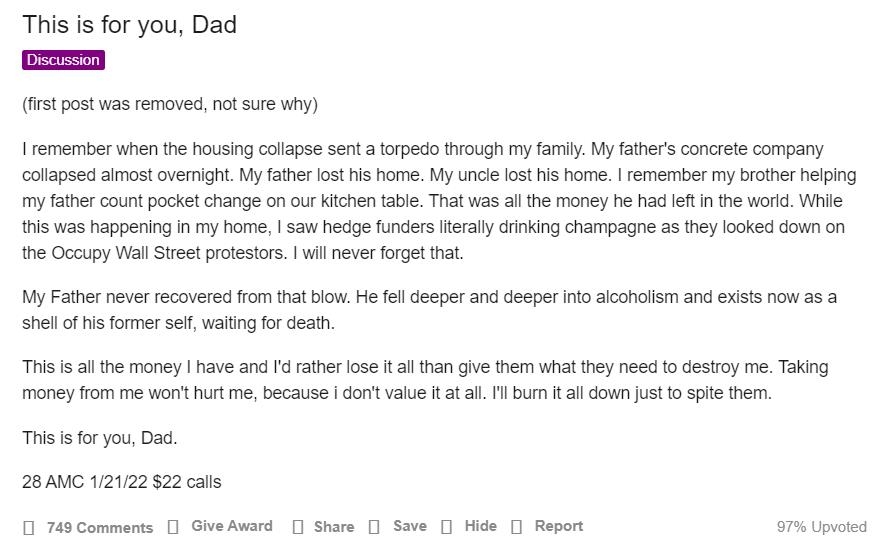This screenshot has width=886, height=549.
Task: Open the 749 Comments link
Action: [100, 528]
